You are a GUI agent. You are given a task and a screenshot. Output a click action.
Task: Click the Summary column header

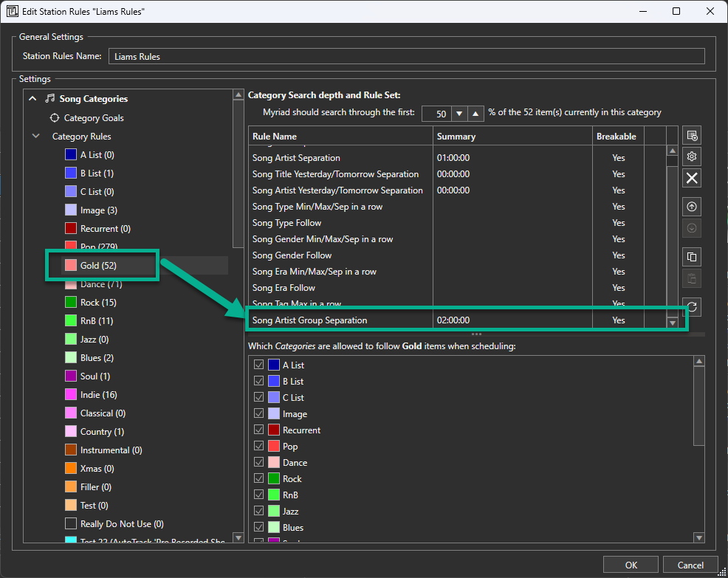(512, 136)
